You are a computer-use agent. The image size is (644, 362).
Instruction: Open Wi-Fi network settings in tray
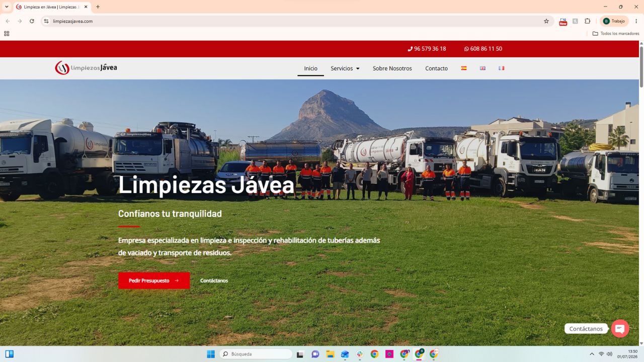[601, 354]
